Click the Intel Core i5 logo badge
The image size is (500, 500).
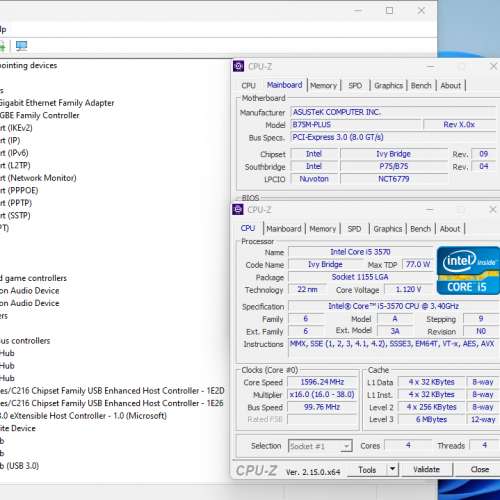(x=468, y=271)
